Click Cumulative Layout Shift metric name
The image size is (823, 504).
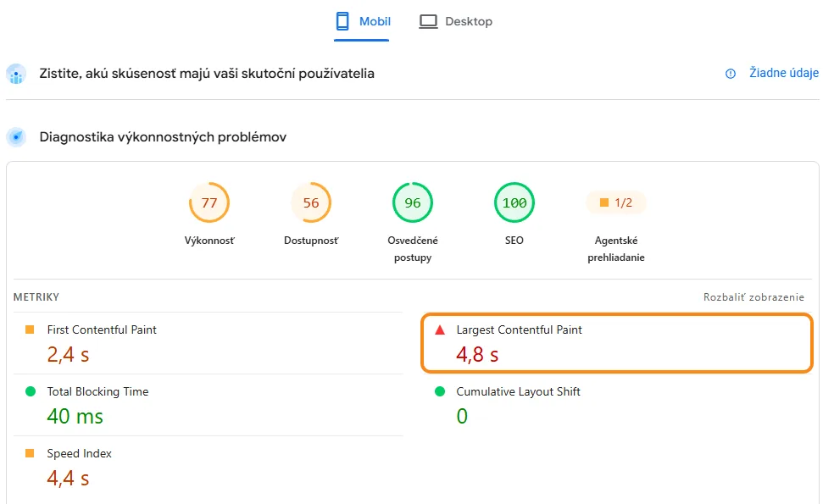pyautogui.click(x=518, y=391)
